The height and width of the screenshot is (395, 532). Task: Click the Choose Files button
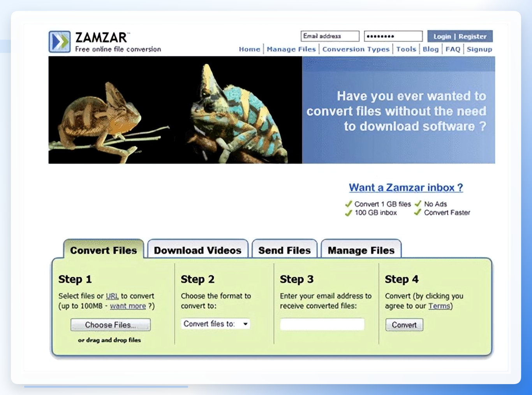pos(111,325)
